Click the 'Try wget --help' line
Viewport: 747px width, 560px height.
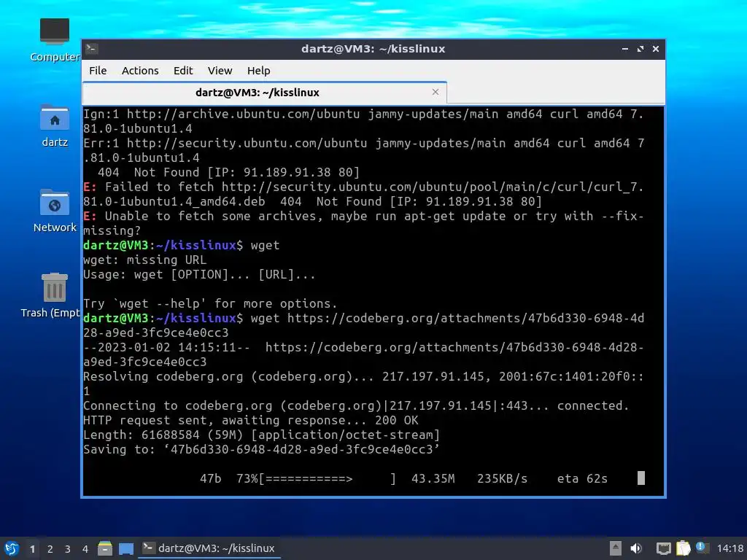(x=210, y=304)
